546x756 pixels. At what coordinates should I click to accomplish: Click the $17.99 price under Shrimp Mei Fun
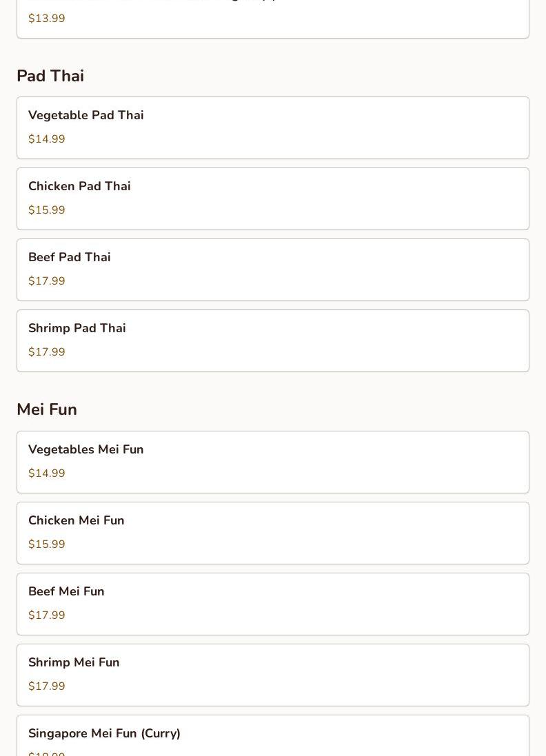click(x=47, y=686)
